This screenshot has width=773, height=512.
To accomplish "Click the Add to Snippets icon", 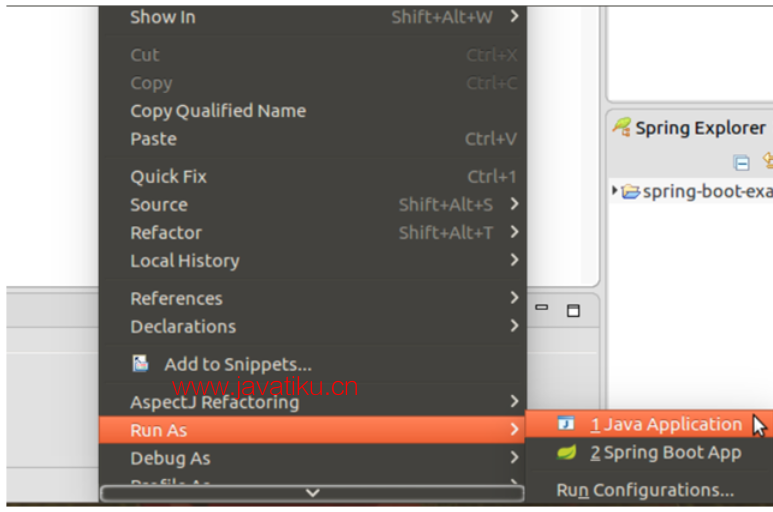I will click(x=140, y=363).
